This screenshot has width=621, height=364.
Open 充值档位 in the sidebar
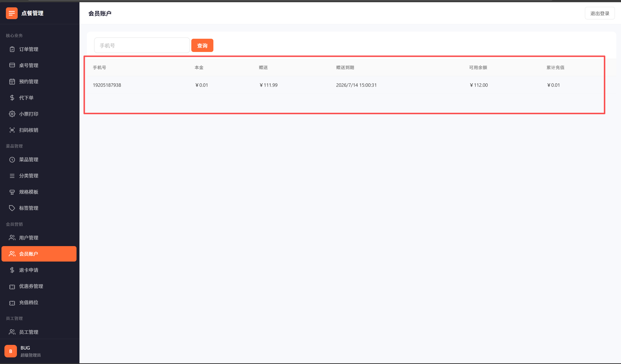(29, 302)
